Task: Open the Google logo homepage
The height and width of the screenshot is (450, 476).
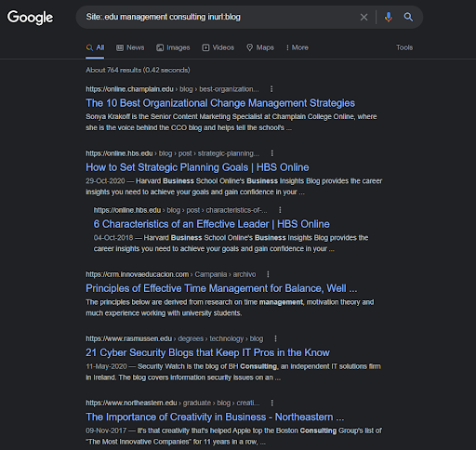Action: pos(30,18)
